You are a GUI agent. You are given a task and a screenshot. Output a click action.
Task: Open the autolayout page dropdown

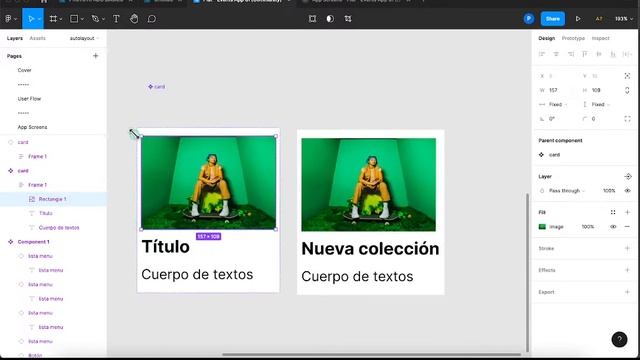point(84,38)
